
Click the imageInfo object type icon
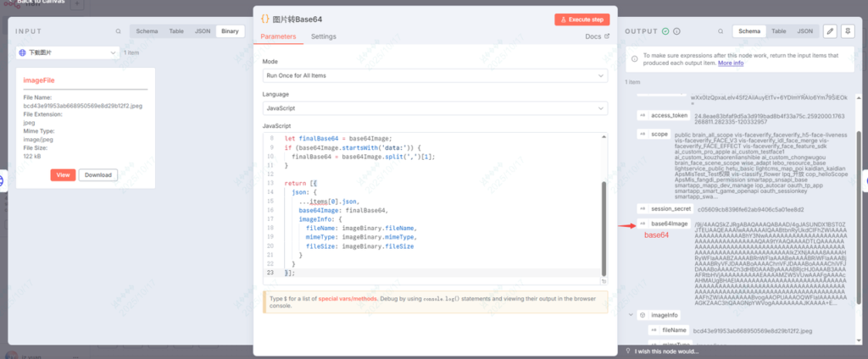coord(642,315)
